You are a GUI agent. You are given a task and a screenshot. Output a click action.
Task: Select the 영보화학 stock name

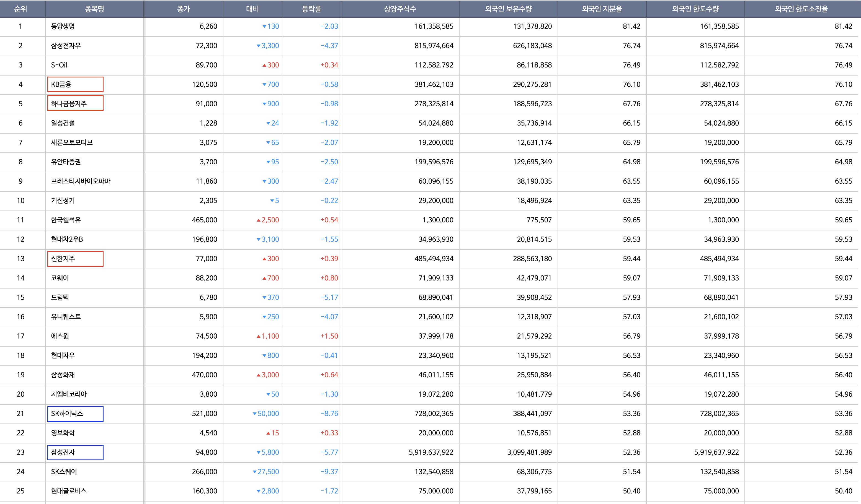63,433
